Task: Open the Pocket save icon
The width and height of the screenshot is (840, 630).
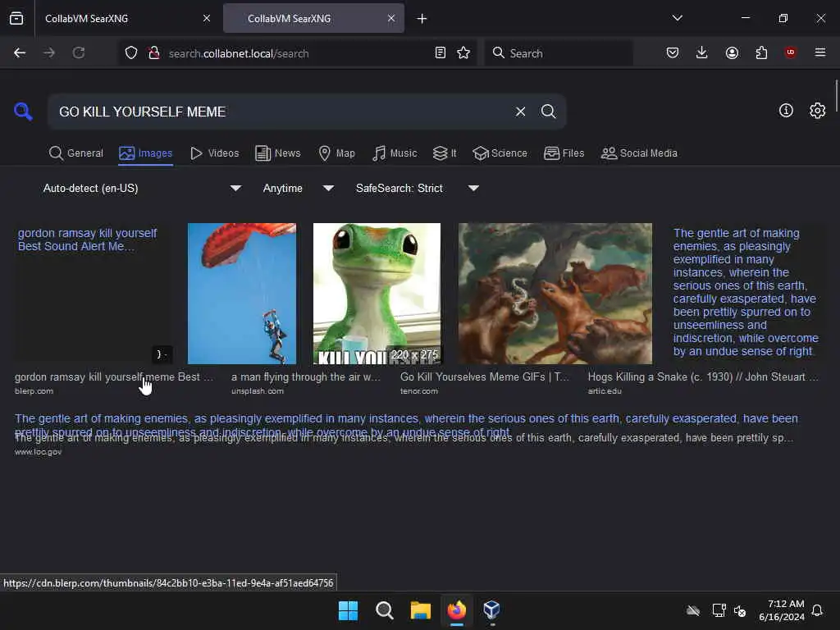Action: [x=673, y=52]
